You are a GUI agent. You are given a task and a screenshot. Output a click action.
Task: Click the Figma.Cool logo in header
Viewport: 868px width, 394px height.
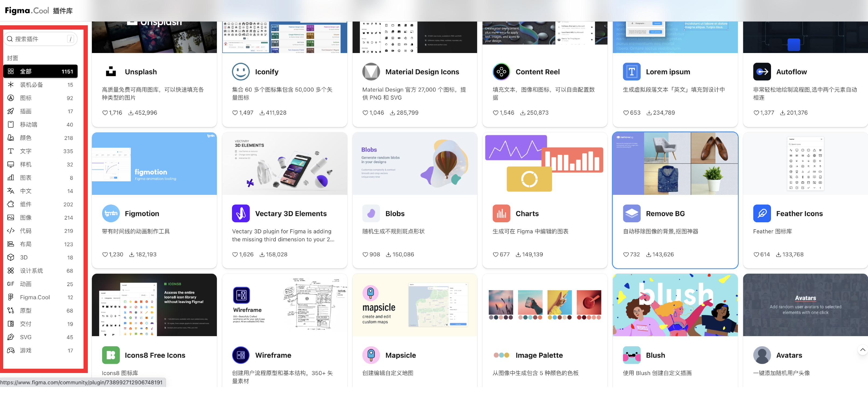(x=27, y=10)
